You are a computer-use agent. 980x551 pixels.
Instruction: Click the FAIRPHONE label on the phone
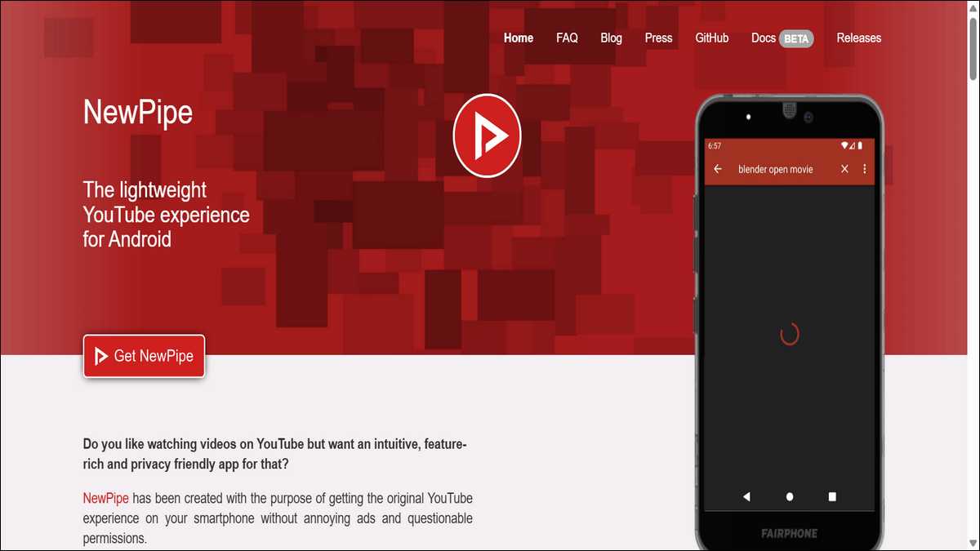point(789,533)
